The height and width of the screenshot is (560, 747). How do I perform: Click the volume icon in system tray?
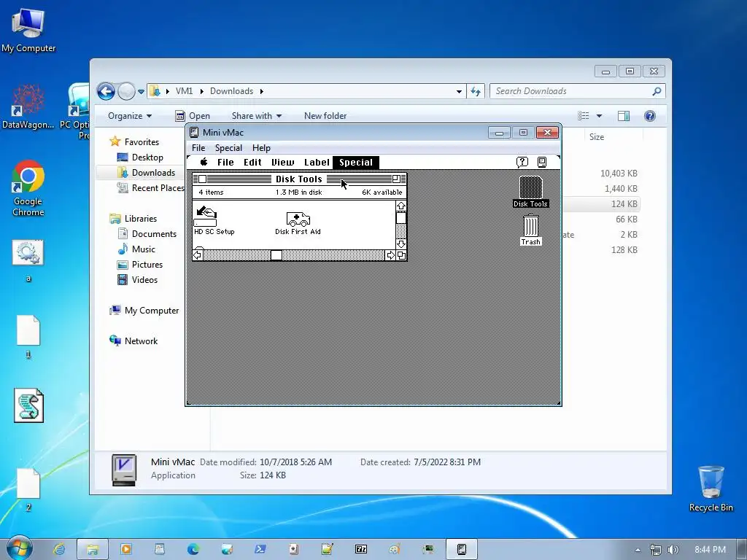[673, 550]
